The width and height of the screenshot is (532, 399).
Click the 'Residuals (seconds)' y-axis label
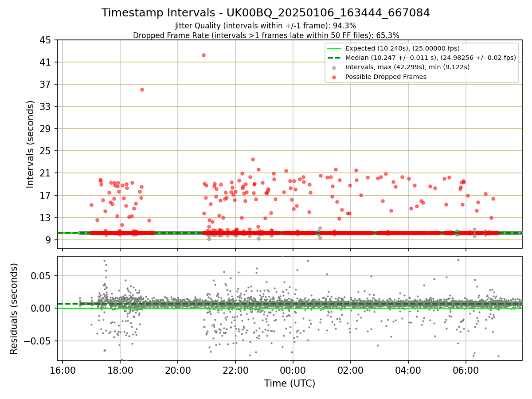pyautogui.click(x=14, y=309)
